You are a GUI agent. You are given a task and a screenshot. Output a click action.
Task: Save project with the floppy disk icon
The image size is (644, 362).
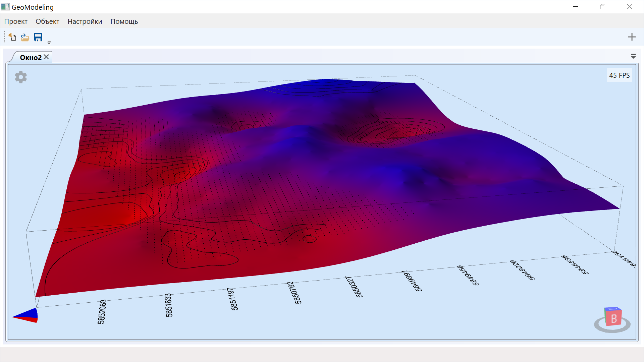tap(38, 37)
